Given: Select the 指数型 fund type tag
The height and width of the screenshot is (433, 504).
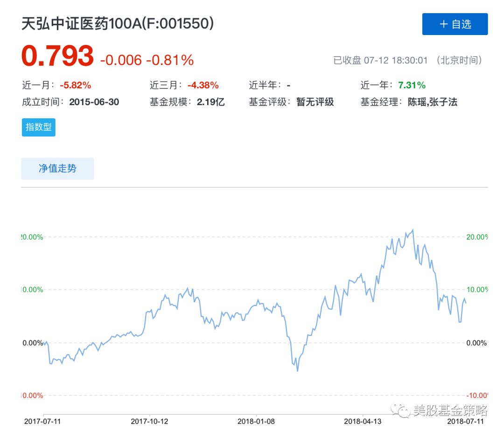Looking at the screenshot, I should click(38, 127).
